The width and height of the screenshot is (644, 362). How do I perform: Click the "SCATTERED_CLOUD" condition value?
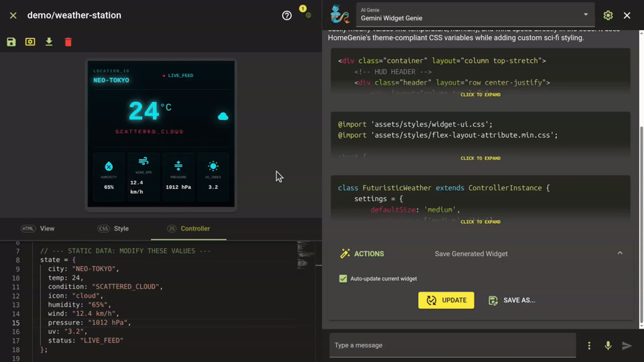[x=125, y=287]
